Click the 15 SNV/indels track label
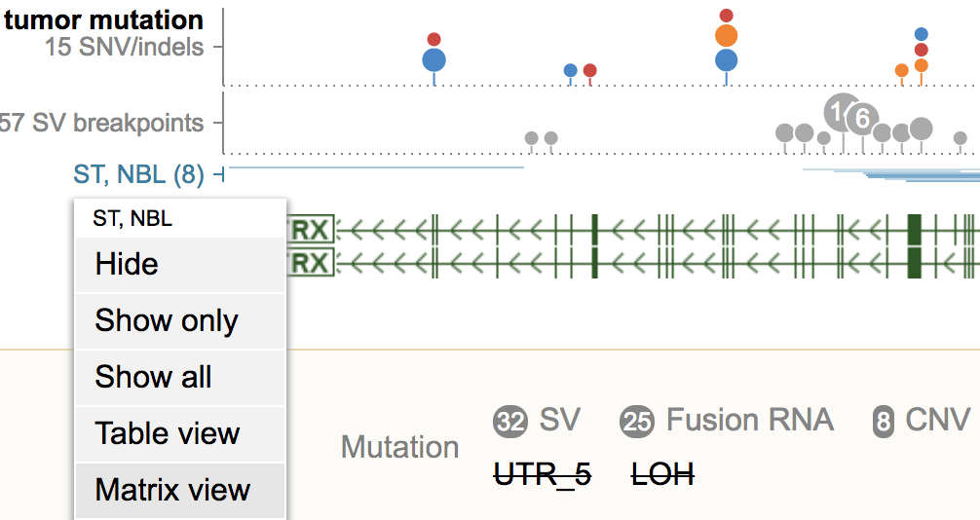 125,47
